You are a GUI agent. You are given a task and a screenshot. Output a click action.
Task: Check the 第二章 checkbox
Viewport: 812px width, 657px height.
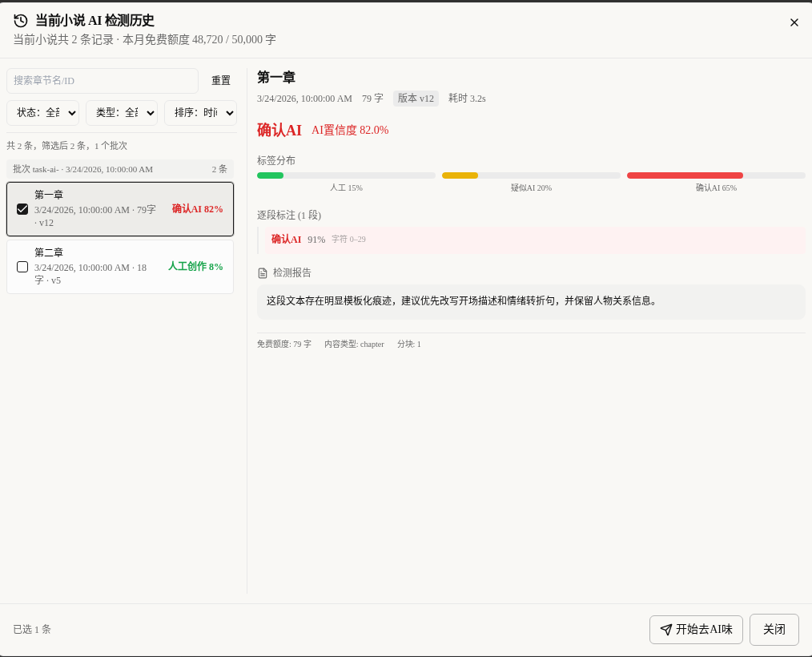click(x=22, y=267)
